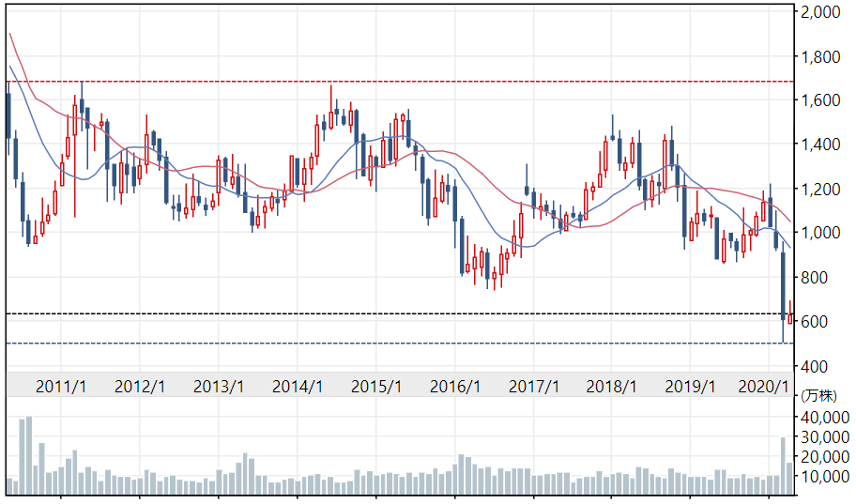Click the 2012/1 date label

click(x=140, y=386)
